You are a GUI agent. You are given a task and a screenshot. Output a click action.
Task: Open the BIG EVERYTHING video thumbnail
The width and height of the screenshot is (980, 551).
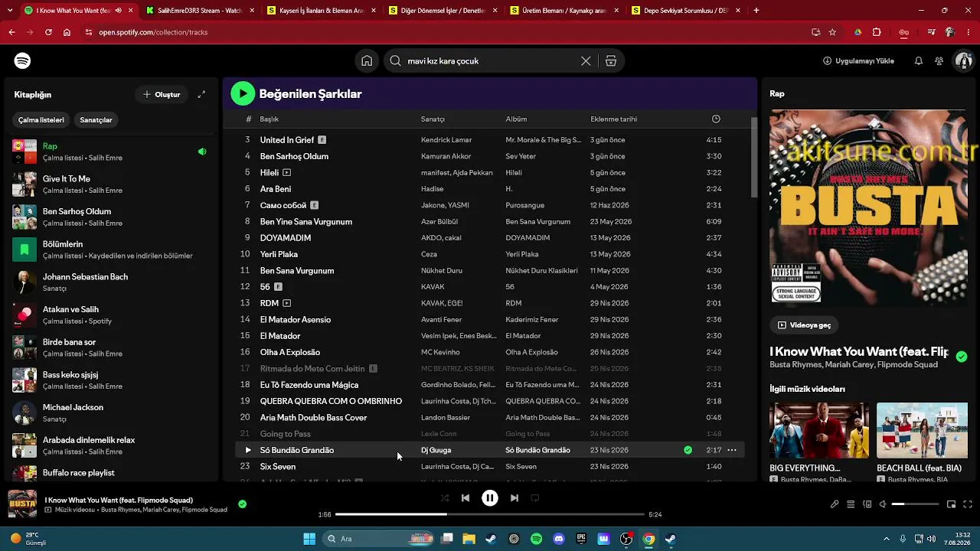pos(819,431)
